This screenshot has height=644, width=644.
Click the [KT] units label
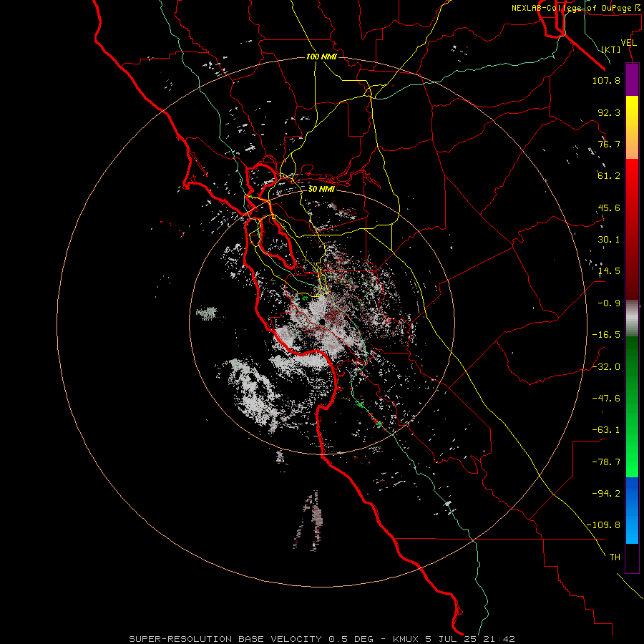point(611,49)
